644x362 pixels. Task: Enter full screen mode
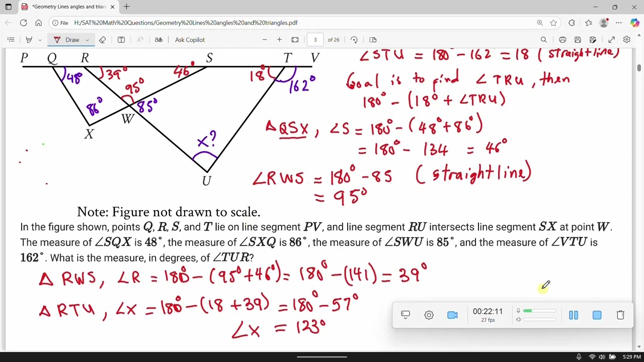tap(612, 40)
